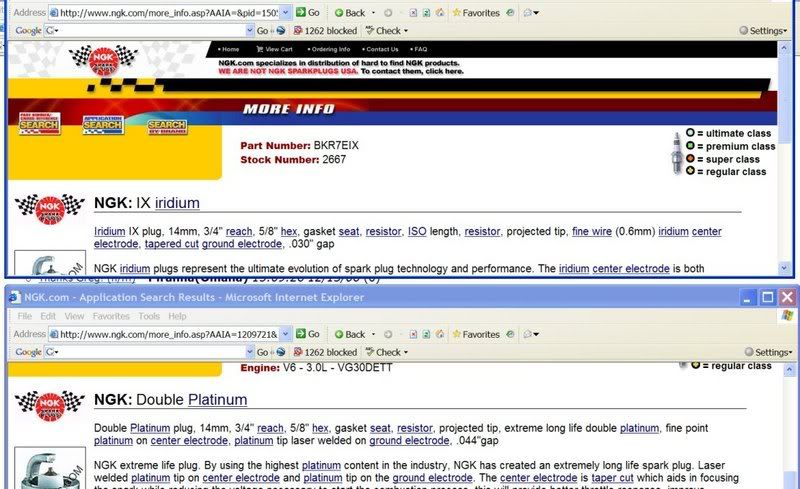Image resolution: width=800 pixels, height=489 pixels.
Task: Click 1262 blocked popup icon in top window
Action: pos(298,31)
